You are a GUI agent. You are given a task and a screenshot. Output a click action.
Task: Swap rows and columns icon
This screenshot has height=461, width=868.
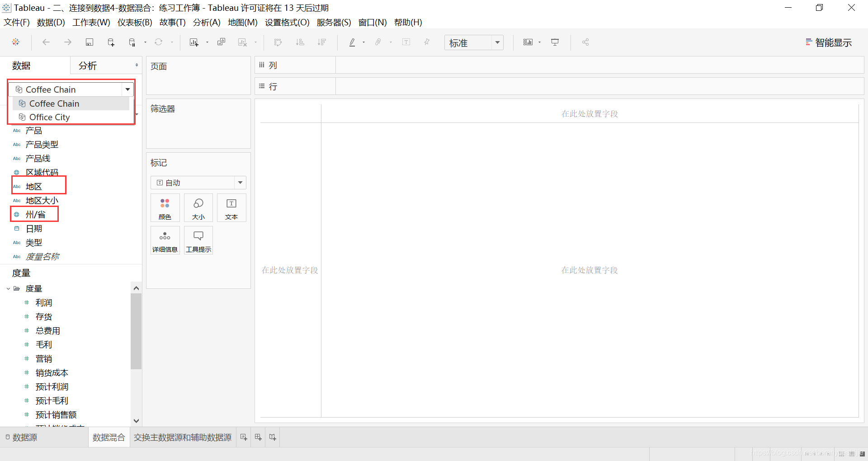278,42
